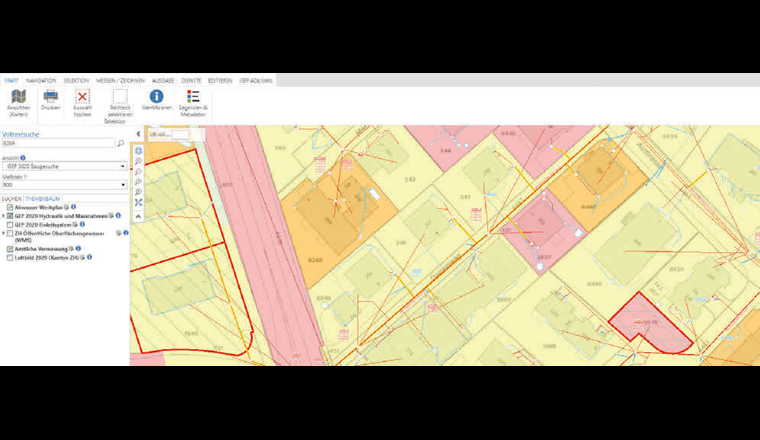Click the Drucken printer icon

pos(50,99)
